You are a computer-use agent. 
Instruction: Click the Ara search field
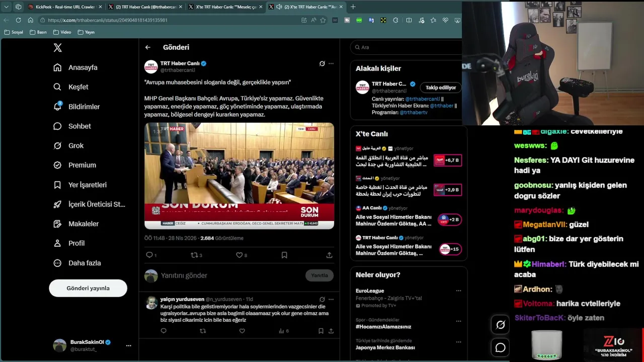coord(407,47)
